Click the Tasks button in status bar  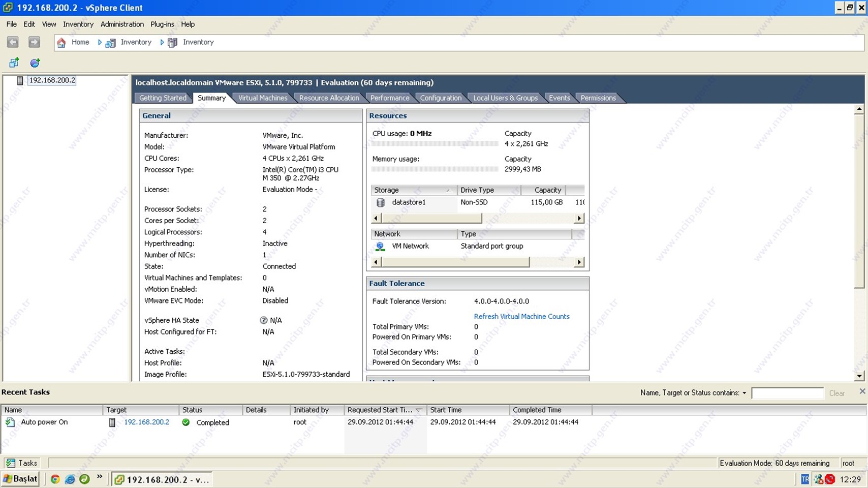pos(21,463)
